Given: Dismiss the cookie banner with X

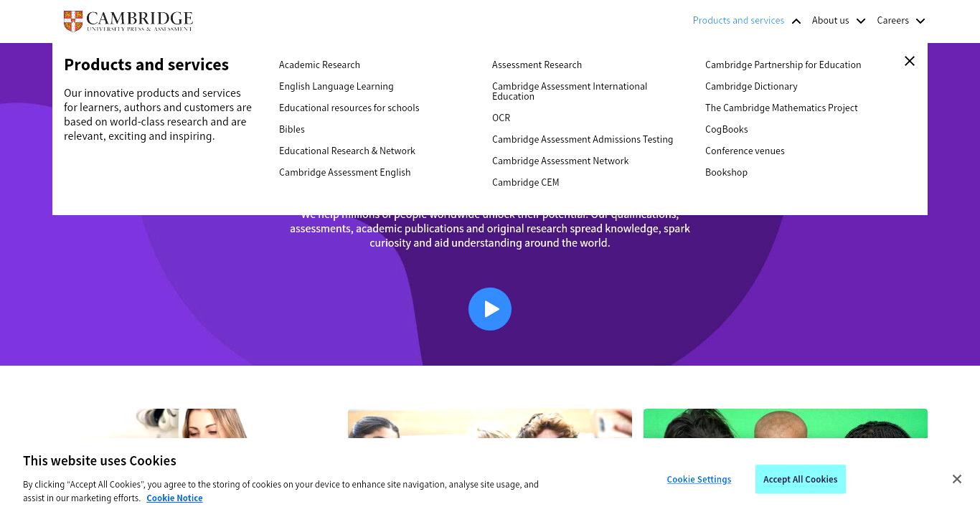Looking at the screenshot, I should tap(957, 479).
